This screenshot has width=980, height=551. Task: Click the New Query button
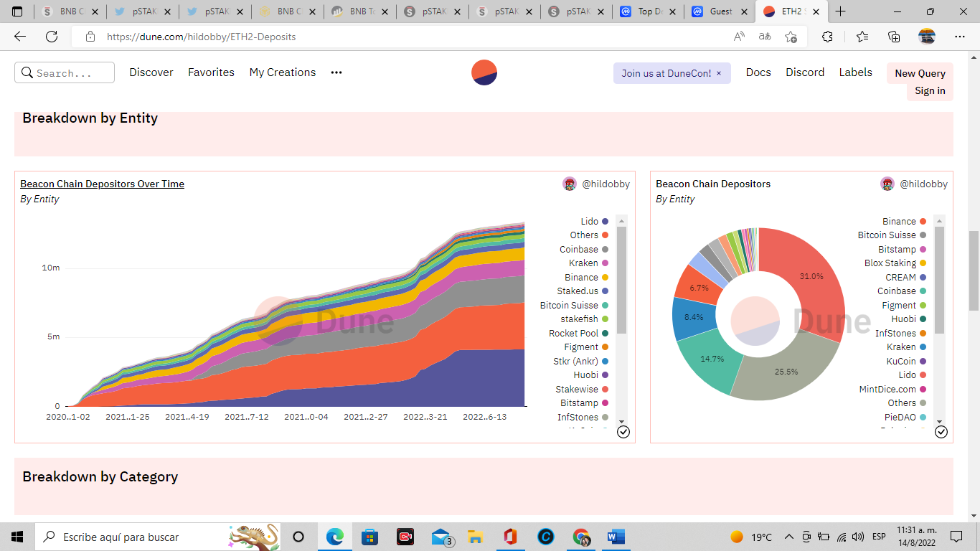pos(920,73)
